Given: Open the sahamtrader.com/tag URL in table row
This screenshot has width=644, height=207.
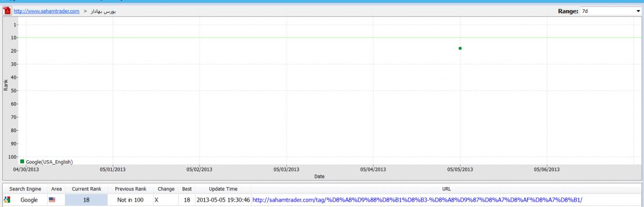Looking at the screenshot, I should click(417, 199).
